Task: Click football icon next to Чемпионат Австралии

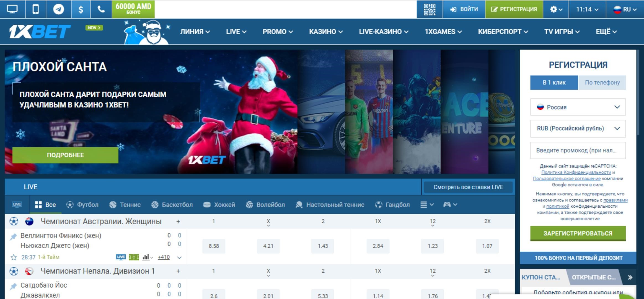Action: coord(14,221)
